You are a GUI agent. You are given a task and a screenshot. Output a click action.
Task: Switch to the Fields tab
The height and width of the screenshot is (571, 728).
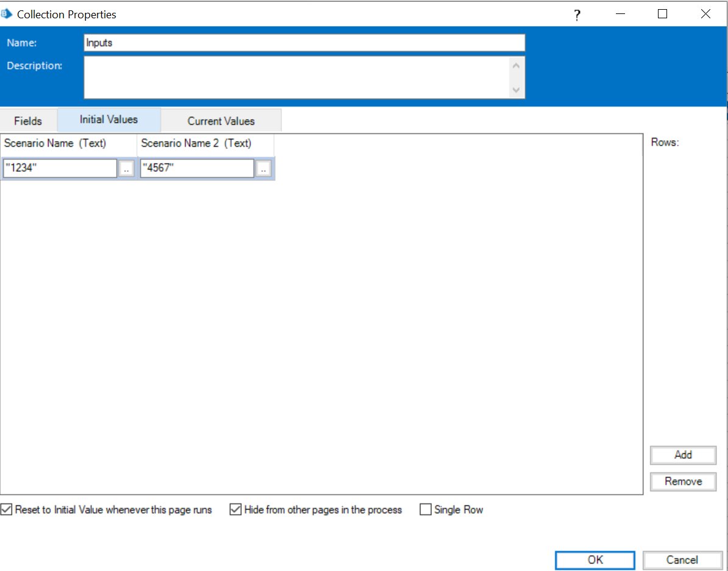(x=28, y=120)
